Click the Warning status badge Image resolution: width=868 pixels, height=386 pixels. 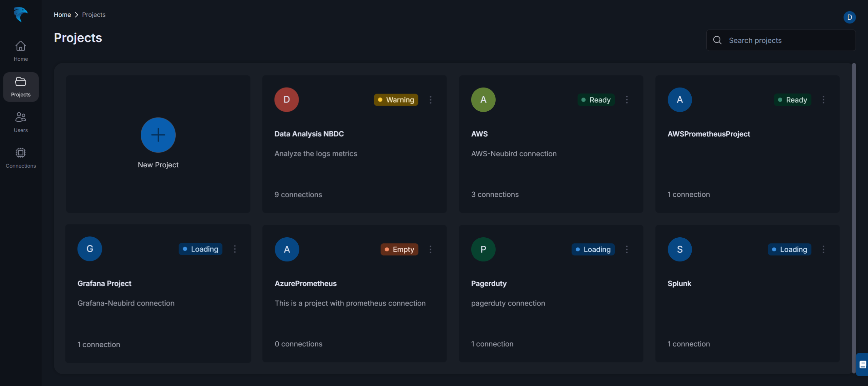[396, 100]
